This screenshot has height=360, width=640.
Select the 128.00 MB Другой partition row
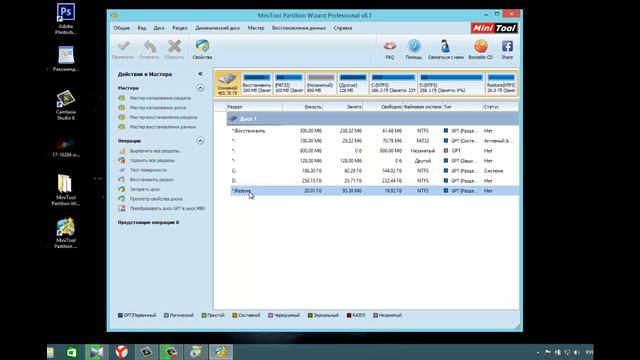374,161
